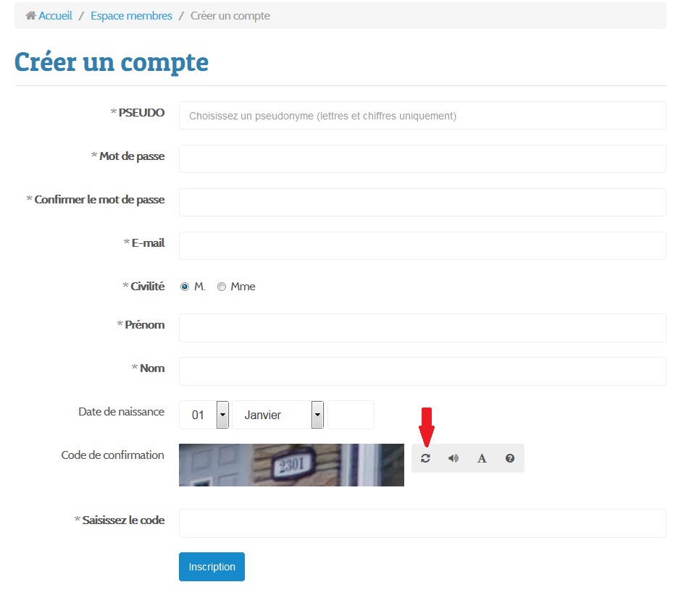Refresh the captcha confirmation code
Image resolution: width=673 pixels, height=616 pixels.
point(425,458)
